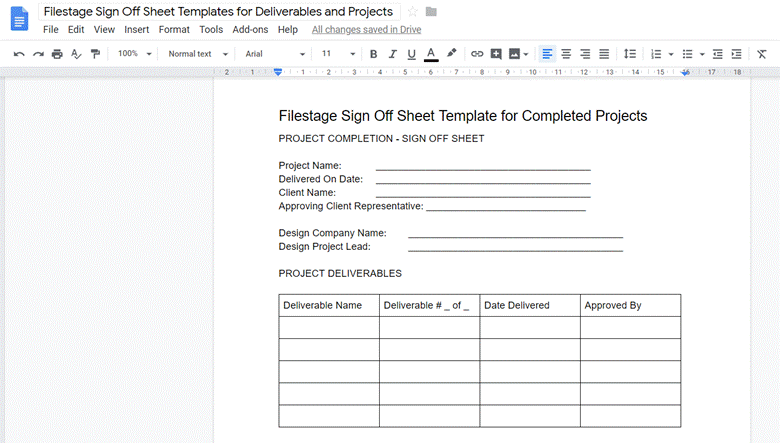Click the Approved By header cell
780x443 pixels.
pyautogui.click(x=630, y=305)
